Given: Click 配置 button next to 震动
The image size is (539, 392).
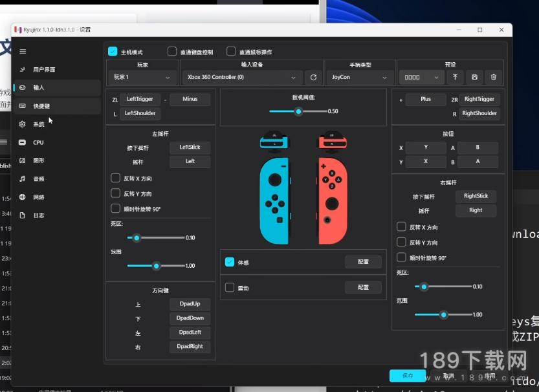Looking at the screenshot, I should (x=363, y=287).
